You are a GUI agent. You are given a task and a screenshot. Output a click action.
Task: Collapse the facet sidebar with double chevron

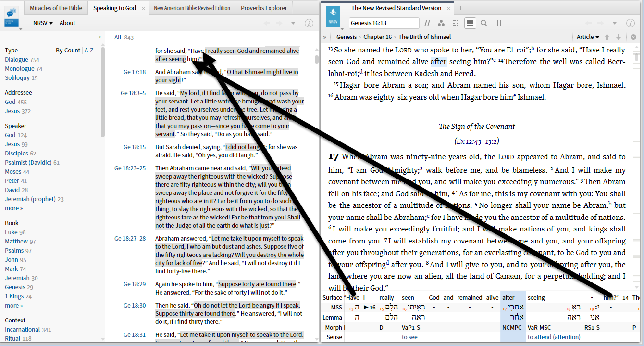tap(100, 37)
